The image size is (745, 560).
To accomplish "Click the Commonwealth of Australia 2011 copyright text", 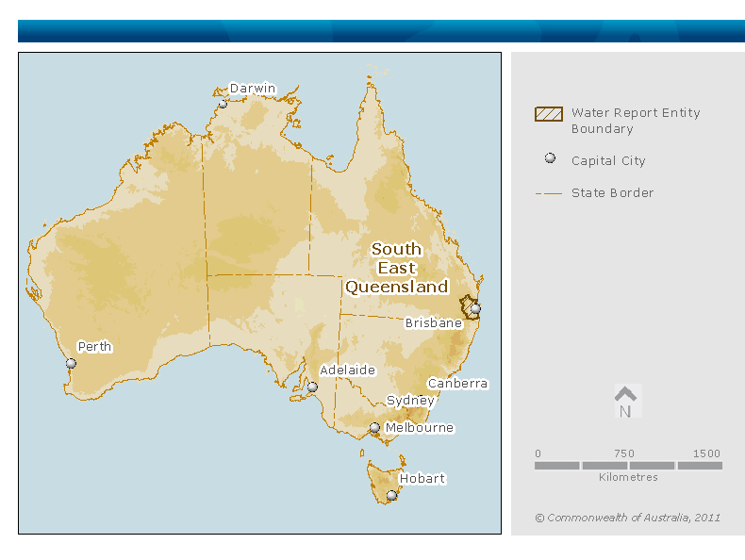I will coord(628,518).
